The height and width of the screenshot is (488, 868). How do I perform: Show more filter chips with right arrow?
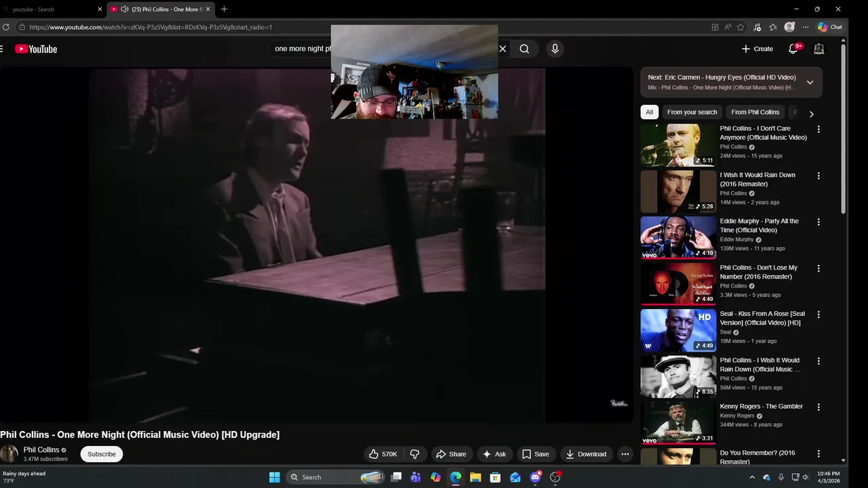pyautogui.click(x=811, y=114)
